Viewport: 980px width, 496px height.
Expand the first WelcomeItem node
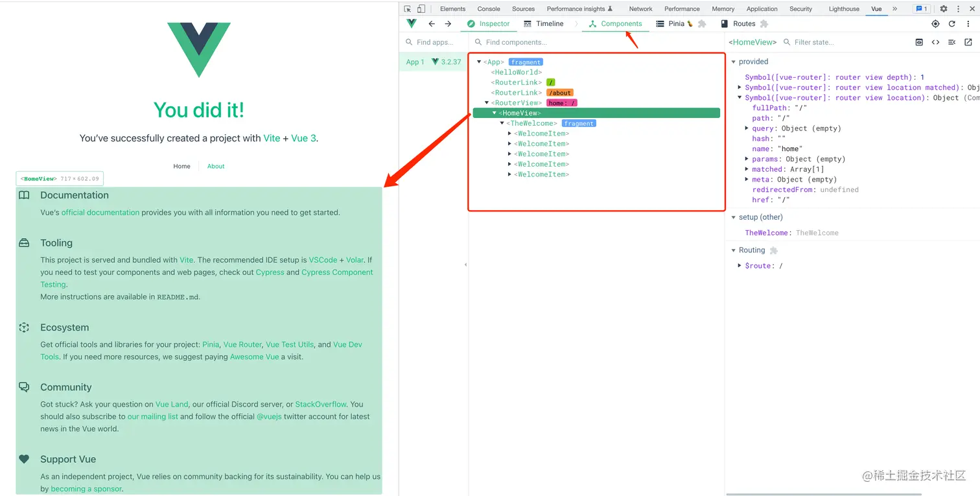pos(510,134)
